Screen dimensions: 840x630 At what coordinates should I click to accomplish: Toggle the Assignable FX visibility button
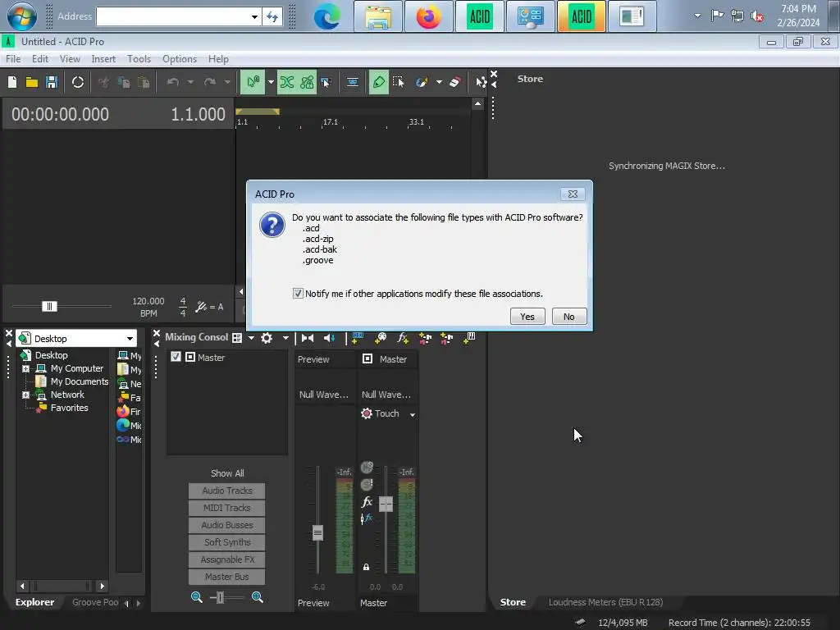click(226, 559)
